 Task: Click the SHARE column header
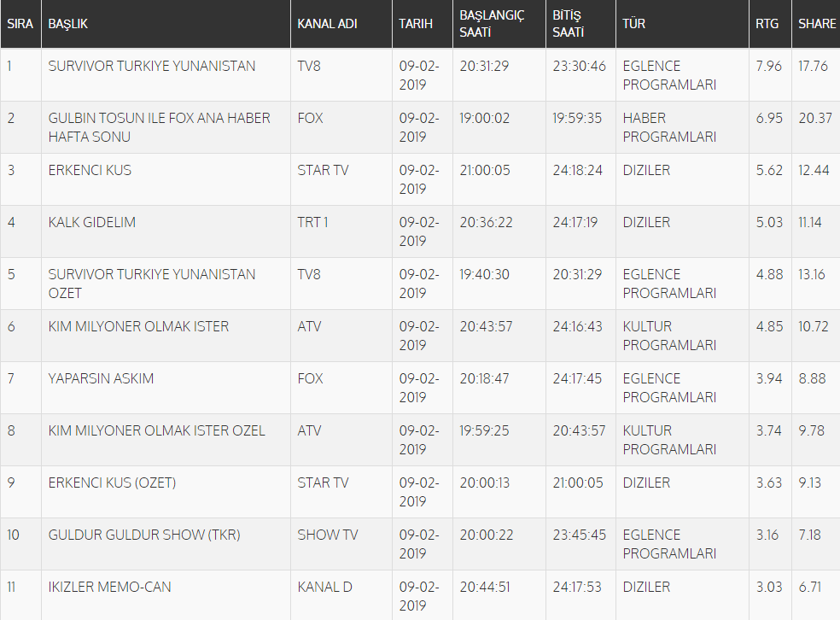click(816, 24)
